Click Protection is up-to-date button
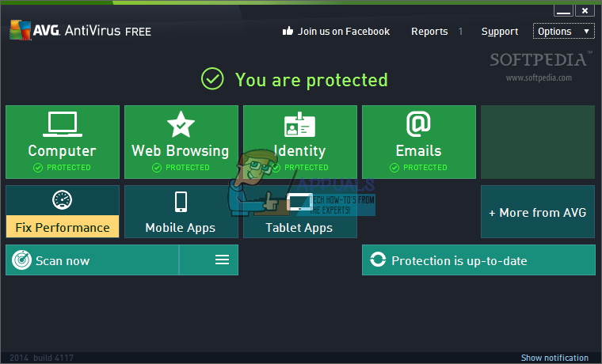 point(478,260)
